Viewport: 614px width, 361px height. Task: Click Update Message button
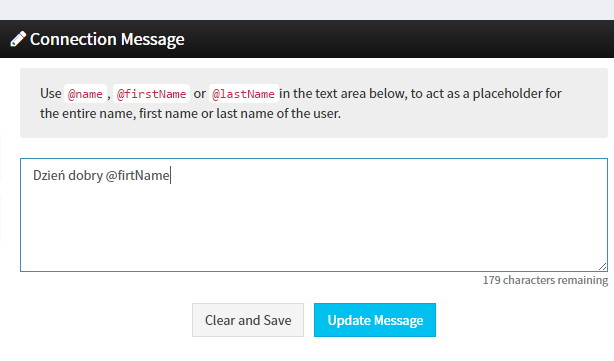tap(375, 320)
